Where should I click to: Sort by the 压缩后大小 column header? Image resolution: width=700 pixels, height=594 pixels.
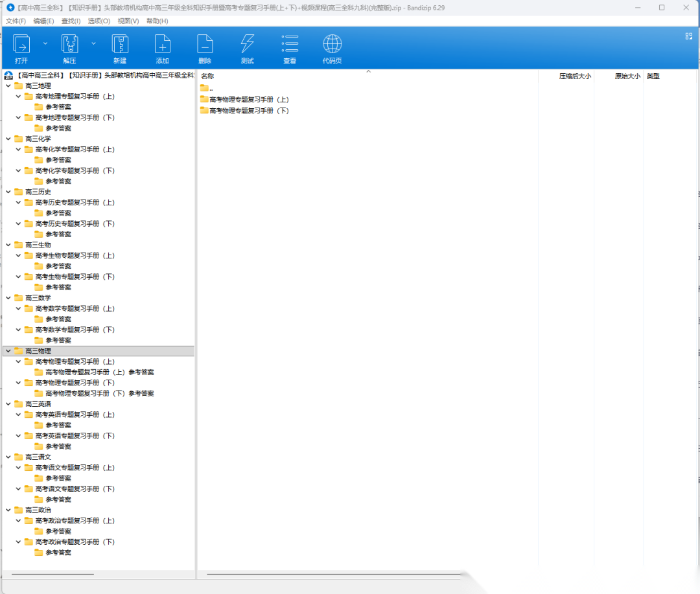click(x=574, y=76)
